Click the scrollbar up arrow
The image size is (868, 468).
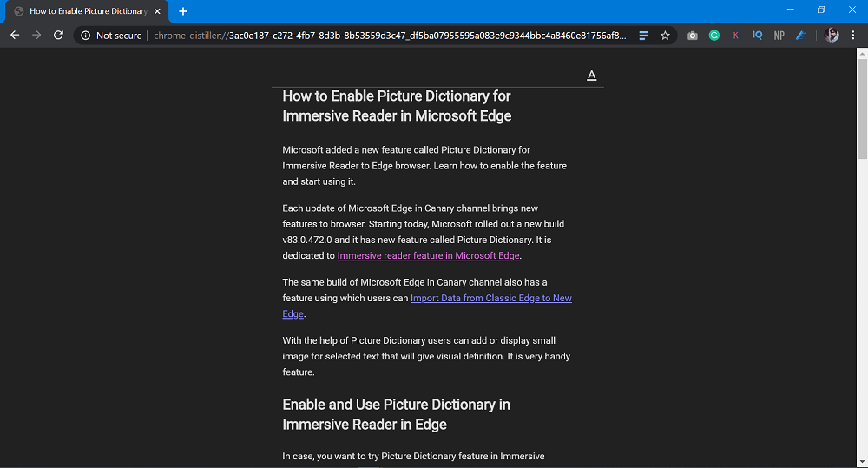[x=863, y=53]
